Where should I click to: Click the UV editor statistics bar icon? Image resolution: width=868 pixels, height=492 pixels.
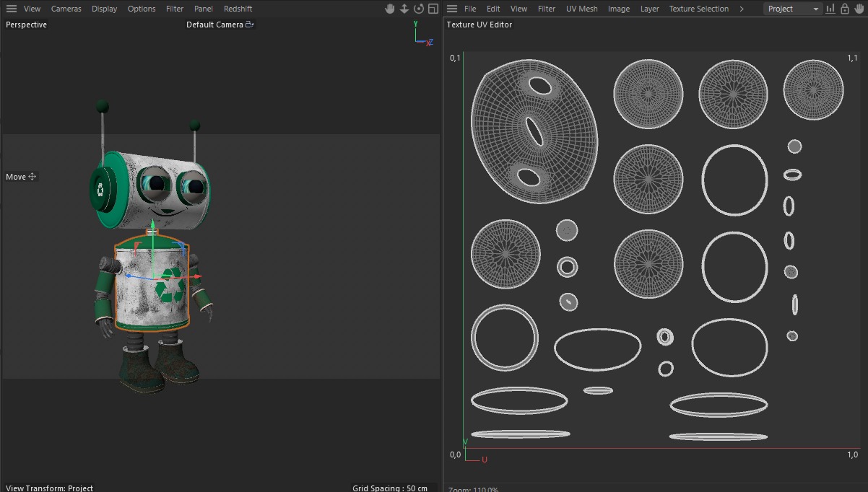pos(830,9)
